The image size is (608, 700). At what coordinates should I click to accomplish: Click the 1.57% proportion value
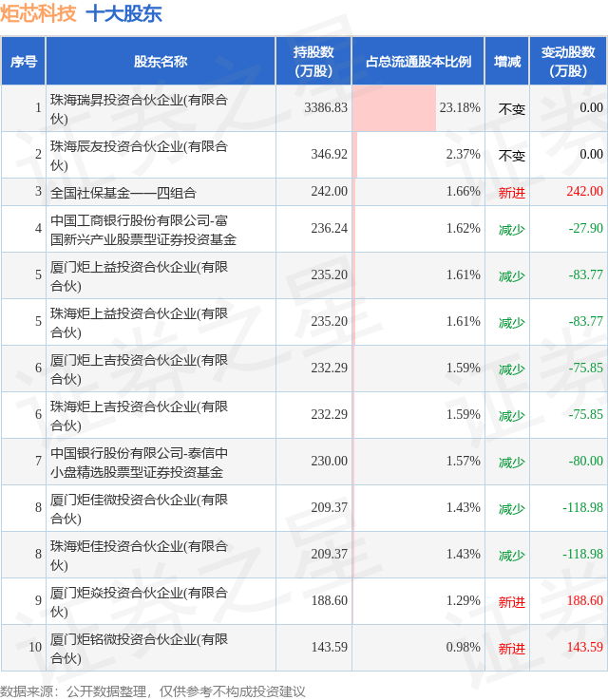[463, 461]
